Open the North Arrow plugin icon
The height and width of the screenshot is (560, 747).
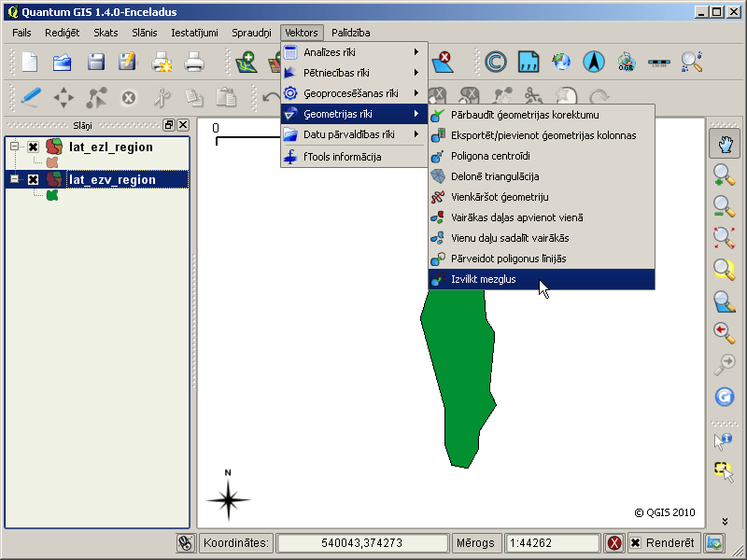pyautogui.click(x=594, y=62)
